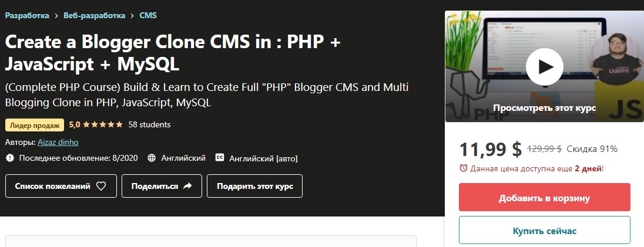Image resolution: width=644 pixels, height=247 pixels.
Task: Click the last update badge icon
Action: pos(9,158)
